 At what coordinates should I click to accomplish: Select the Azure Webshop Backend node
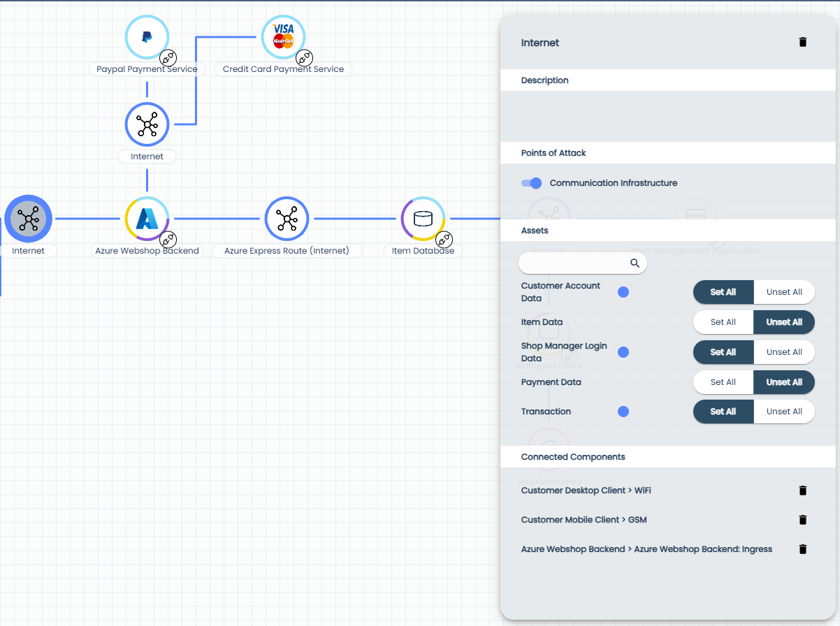click(147, 218)
